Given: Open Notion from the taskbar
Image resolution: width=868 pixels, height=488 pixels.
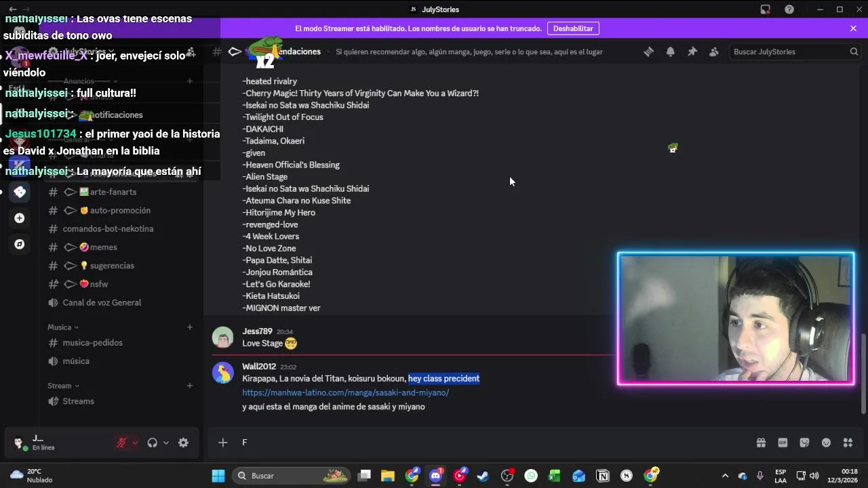Looking at the screenshot, I should 602,476.
